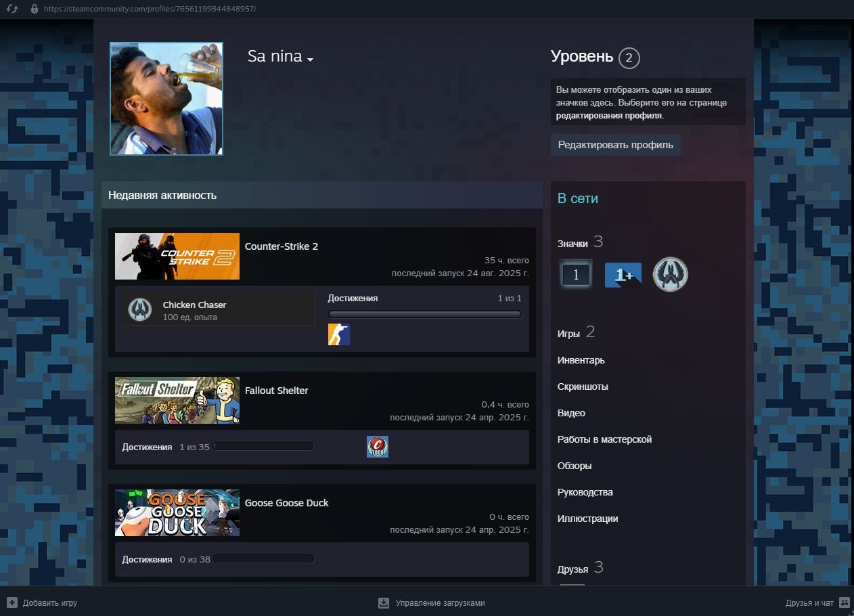Open Достижения label under Counter-Strike 2

(353, 298)
